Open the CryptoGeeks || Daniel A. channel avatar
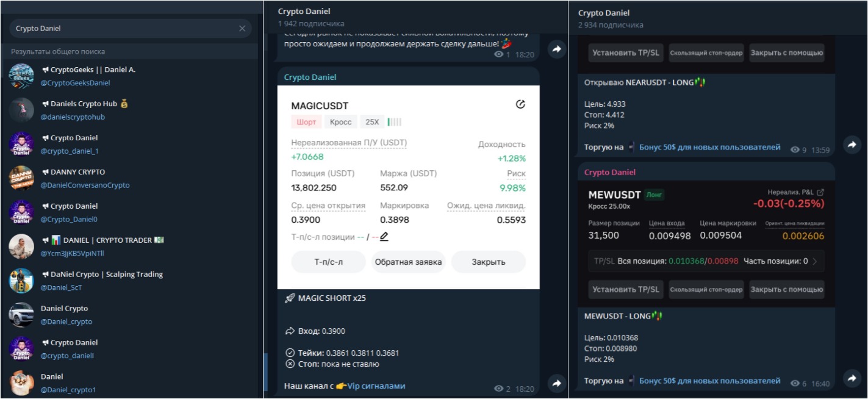Viewport: 868px width, 399px height. point(21,76)
